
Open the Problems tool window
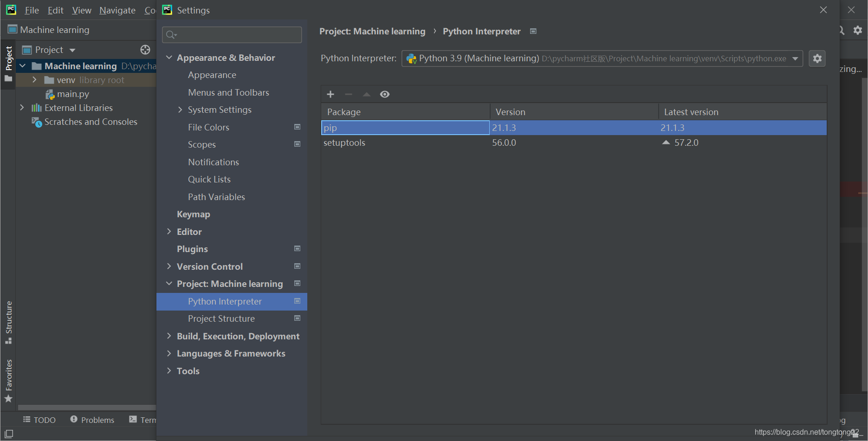[x=92, y=420]
